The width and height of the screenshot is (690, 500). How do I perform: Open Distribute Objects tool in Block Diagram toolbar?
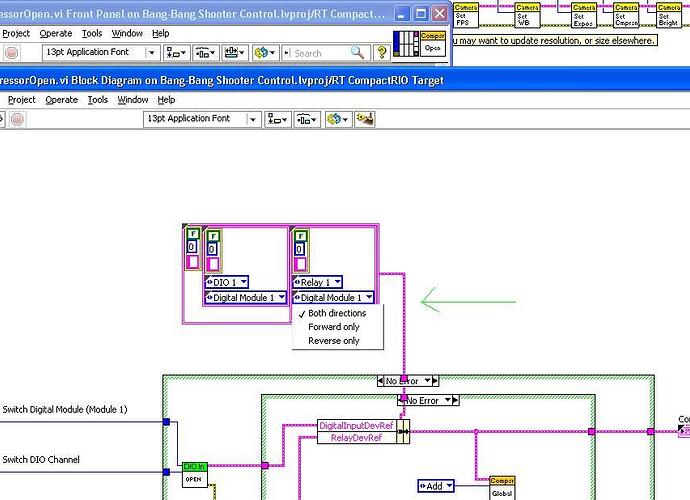(x=307, y=119)
